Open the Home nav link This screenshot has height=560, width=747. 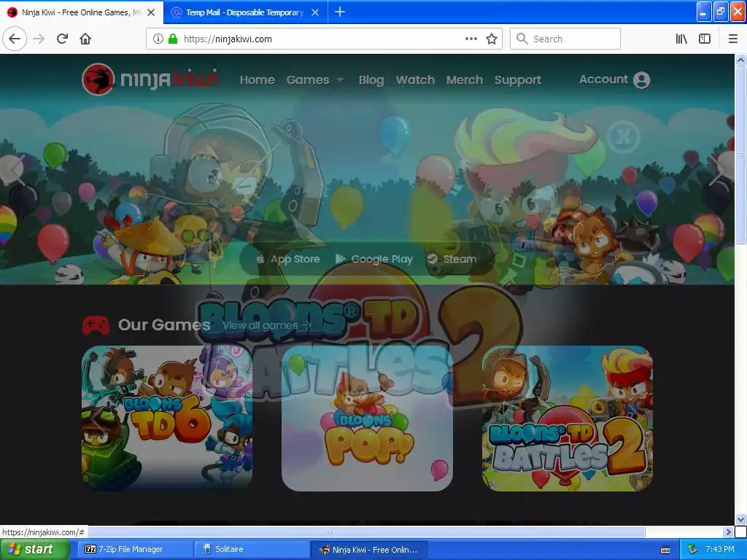click(x=258, y=79)
